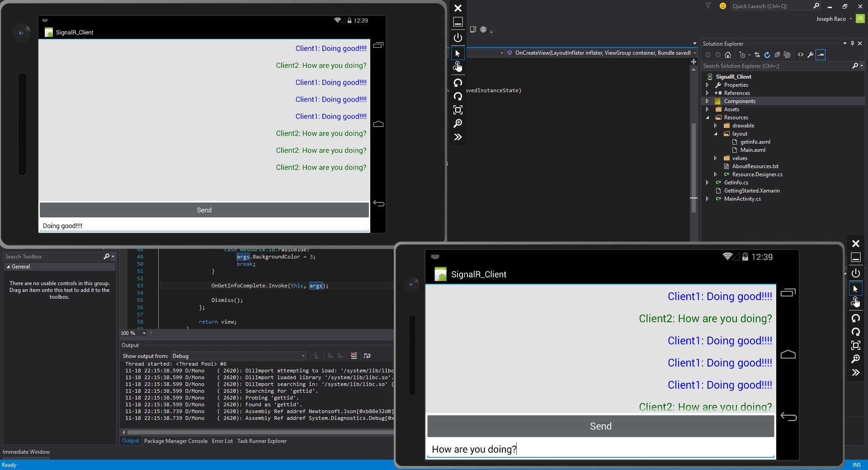Open the 'Show output from' Debug dropdown

(239, 356)
